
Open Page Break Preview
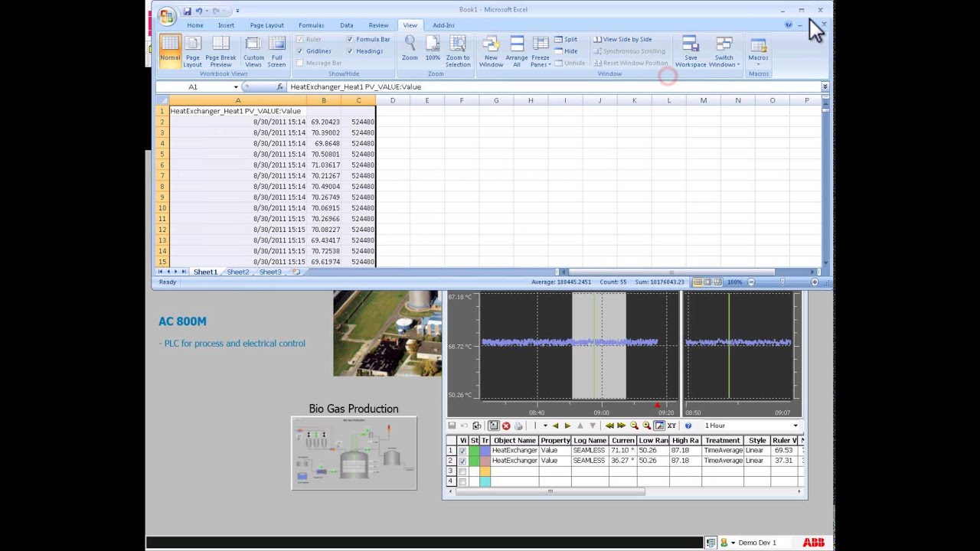tap(220, 52)
